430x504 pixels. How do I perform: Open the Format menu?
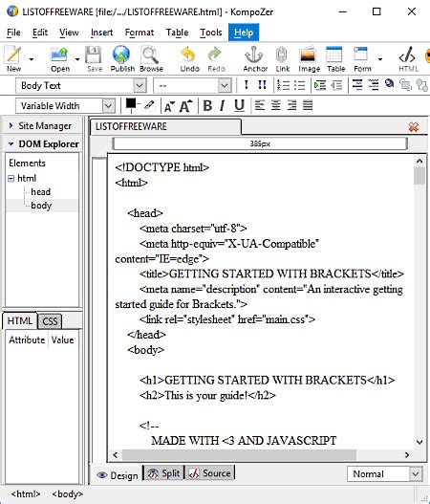(140, 33)
